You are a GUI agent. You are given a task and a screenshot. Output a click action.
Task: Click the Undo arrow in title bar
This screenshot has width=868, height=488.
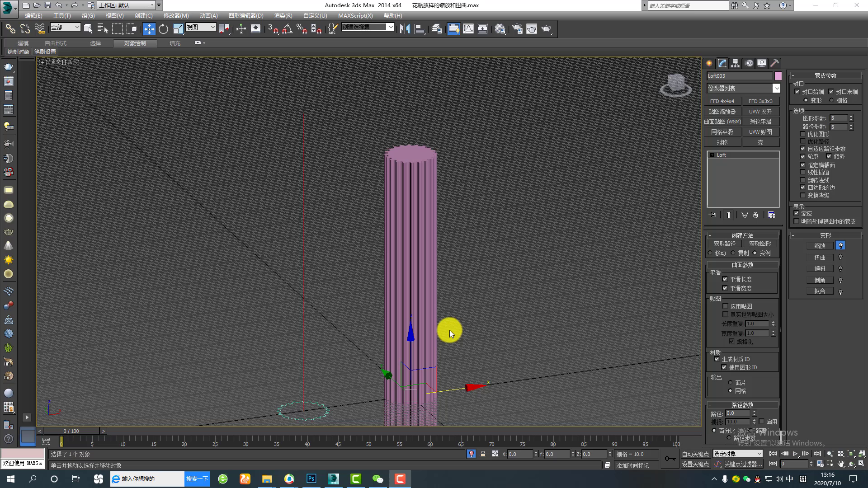[59, 5]
